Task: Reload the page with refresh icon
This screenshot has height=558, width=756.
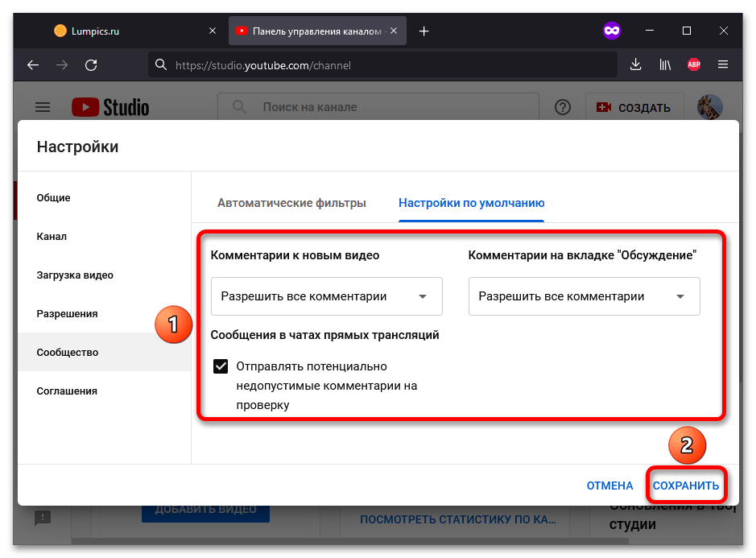Action: tap(91, 65)
